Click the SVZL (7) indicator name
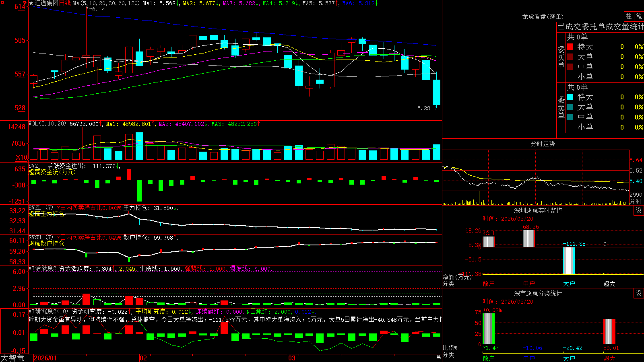 click(41, 208)
